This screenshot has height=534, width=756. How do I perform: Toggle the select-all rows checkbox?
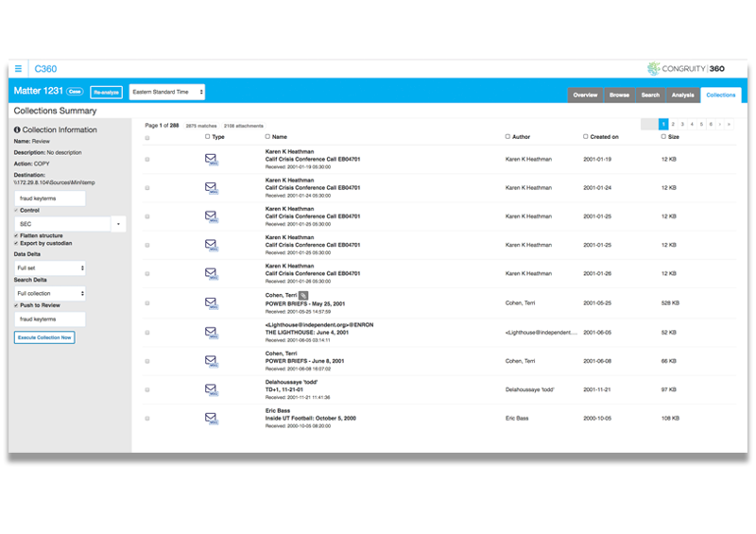click(147, 138)
